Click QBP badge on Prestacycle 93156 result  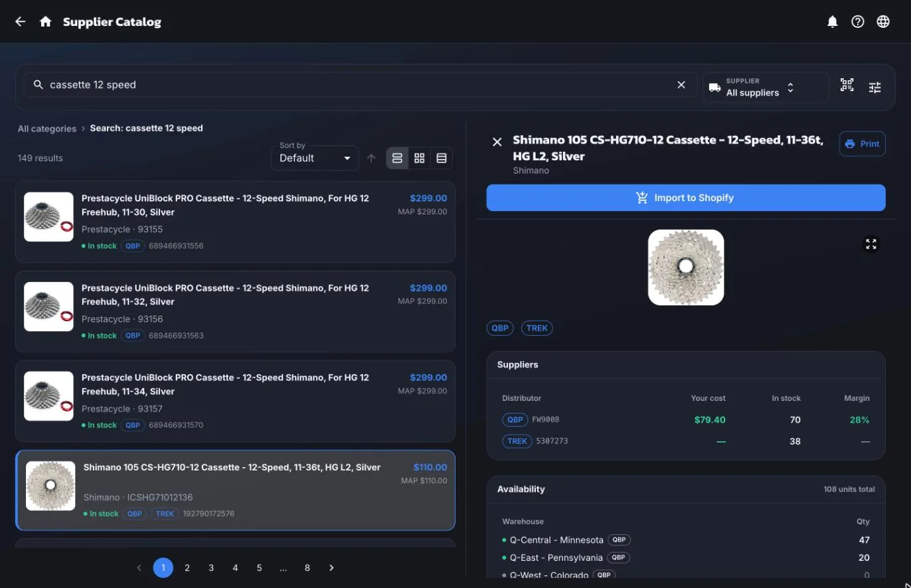pos(133,336)
